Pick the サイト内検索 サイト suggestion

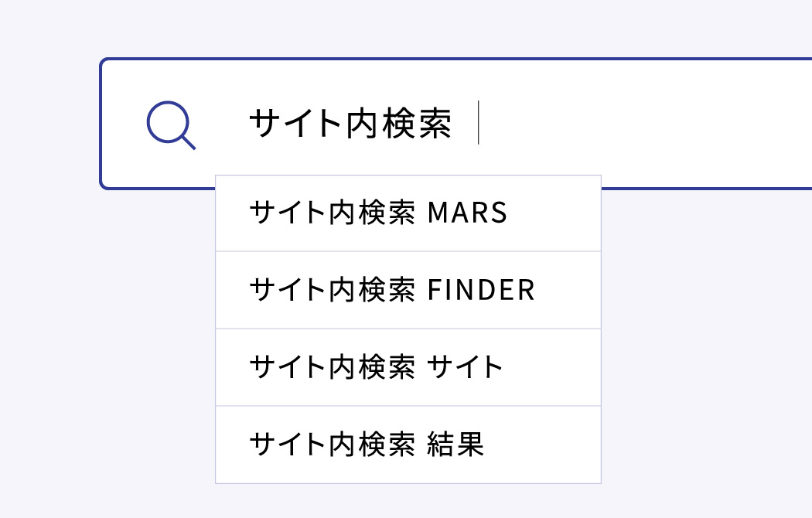408,367
